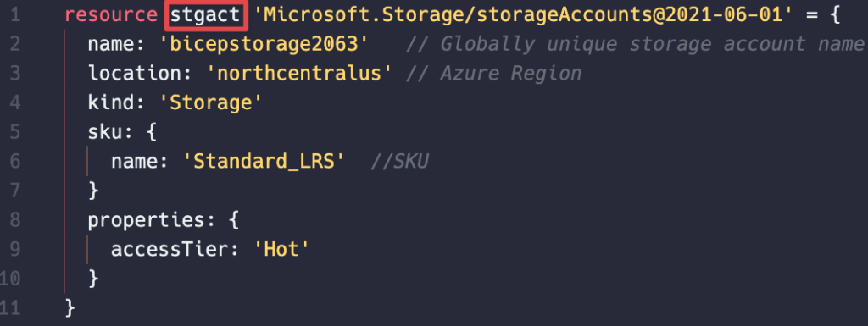Click the 'Standard_LRS' string value
868x326 pixels.
click(264, 162)
